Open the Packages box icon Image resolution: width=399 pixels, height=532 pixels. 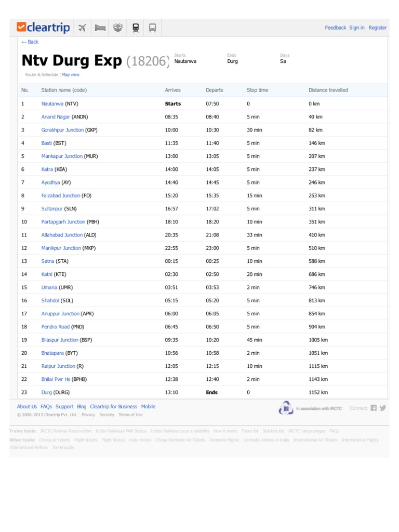[x=118, y=28]
